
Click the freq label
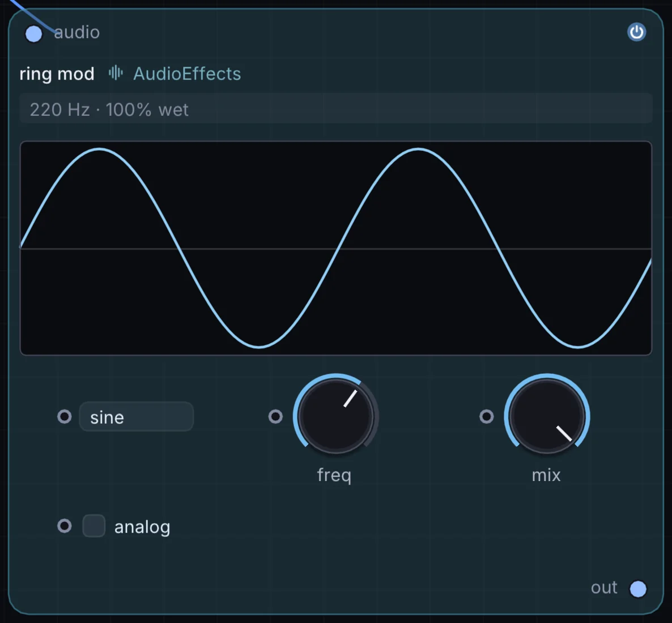click(334, 476)
